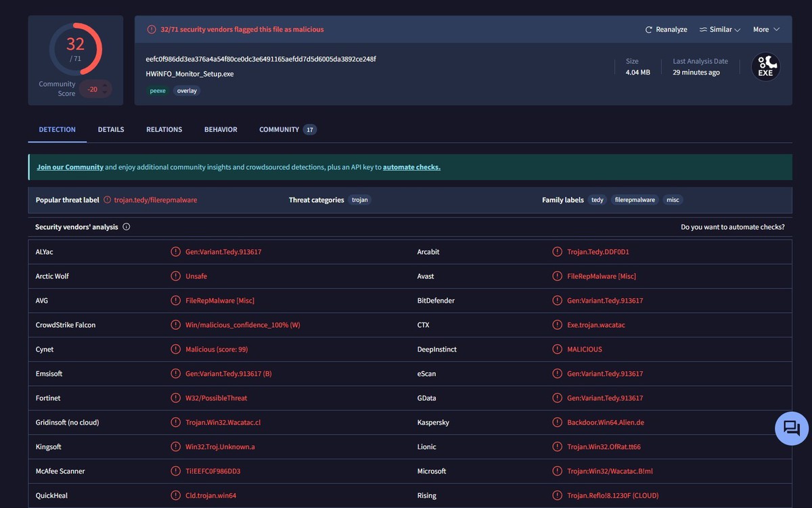The image size is (812, 508).
Task: Select the filerepmalware family label tag
Action: 635,200
